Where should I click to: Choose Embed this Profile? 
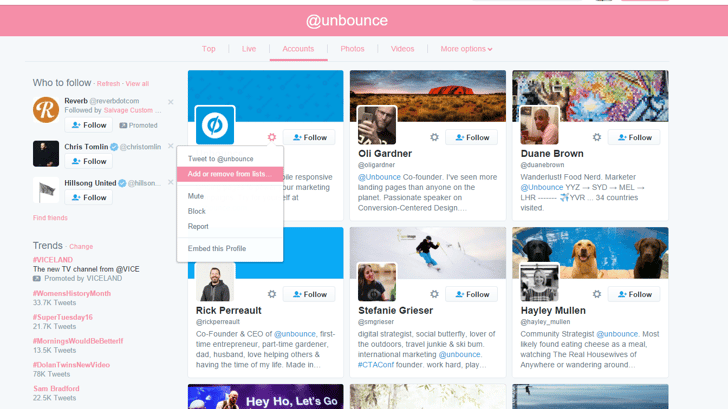point(230,248)
